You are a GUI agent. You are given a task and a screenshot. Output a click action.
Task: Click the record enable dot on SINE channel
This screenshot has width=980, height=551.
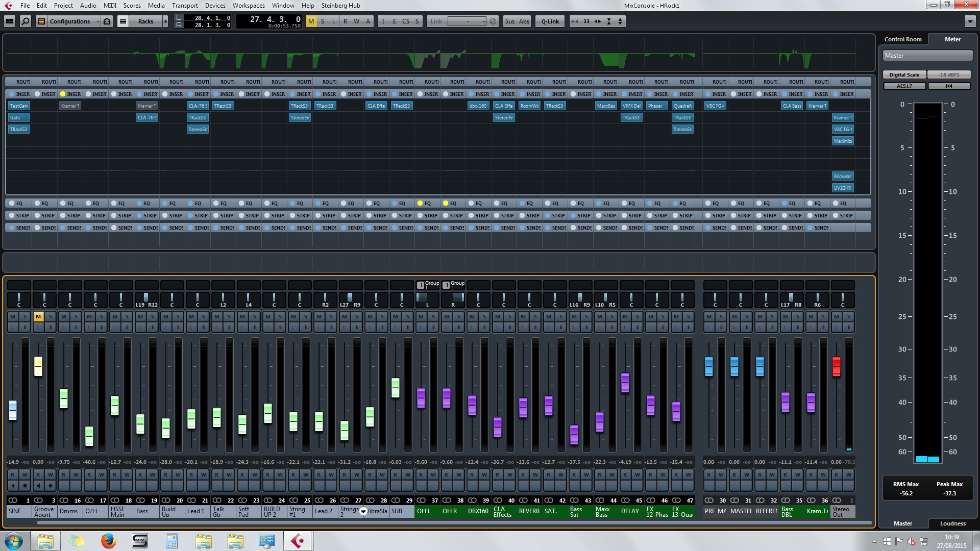coord(24,486)
